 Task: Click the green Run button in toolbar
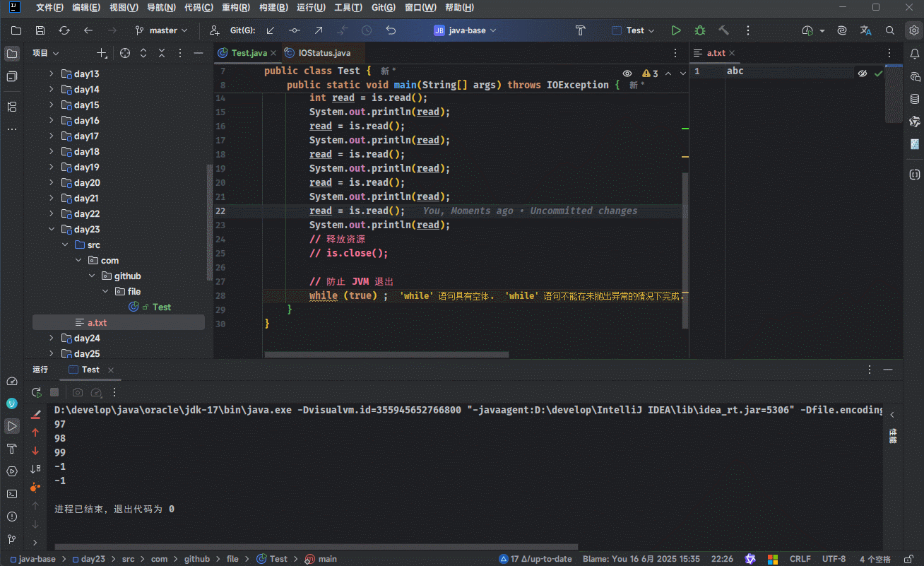[676, 30]
